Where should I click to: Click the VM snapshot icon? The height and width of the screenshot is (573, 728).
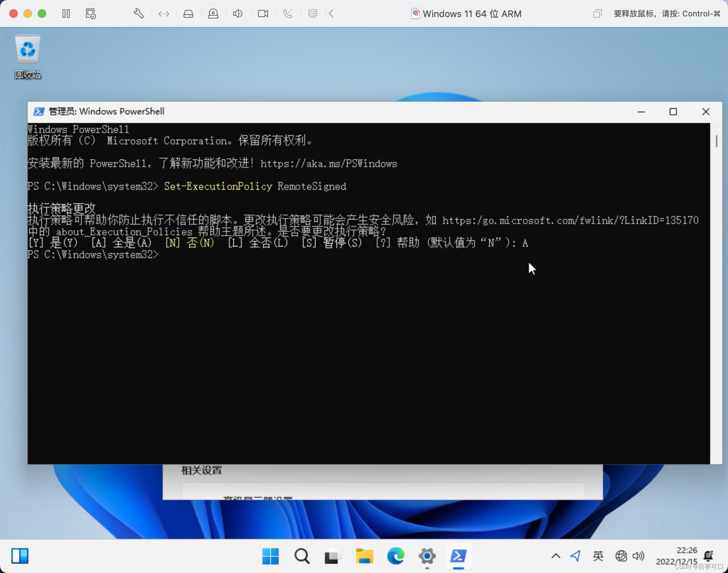point(91,14)
